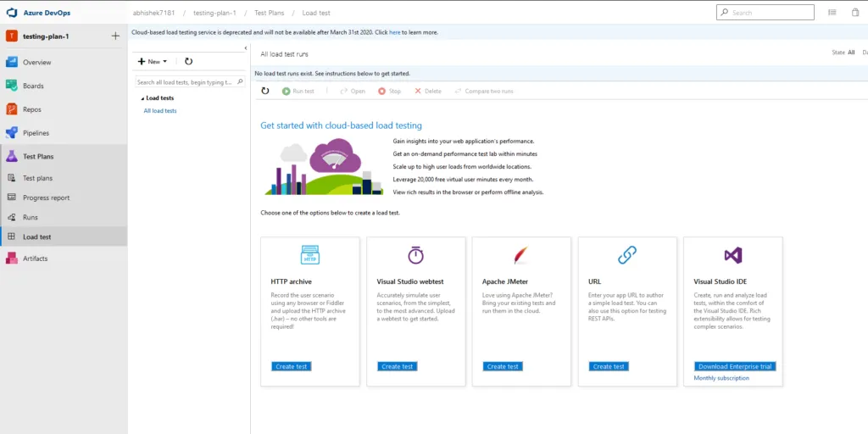The height and width of the screenshot is (434, 868).
Task: Click the testing-plan-1 project avatar
Action: (12, 36)
